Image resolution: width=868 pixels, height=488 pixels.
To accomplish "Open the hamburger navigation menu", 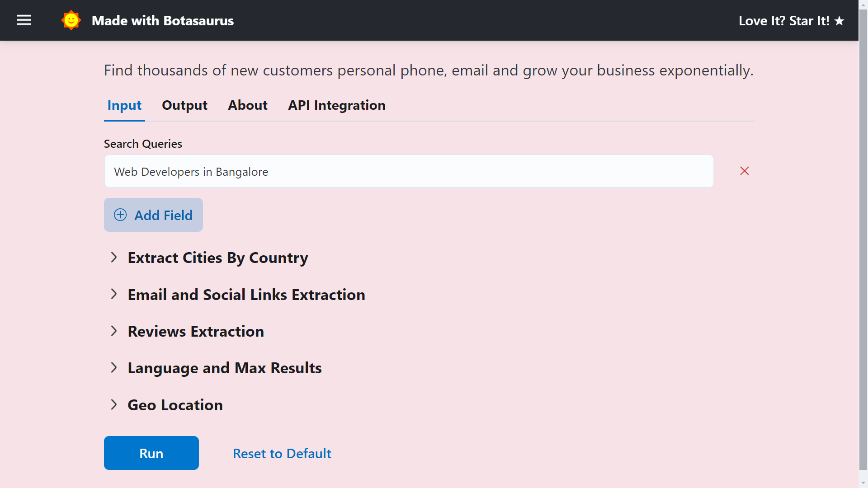I will coord(24,20).
